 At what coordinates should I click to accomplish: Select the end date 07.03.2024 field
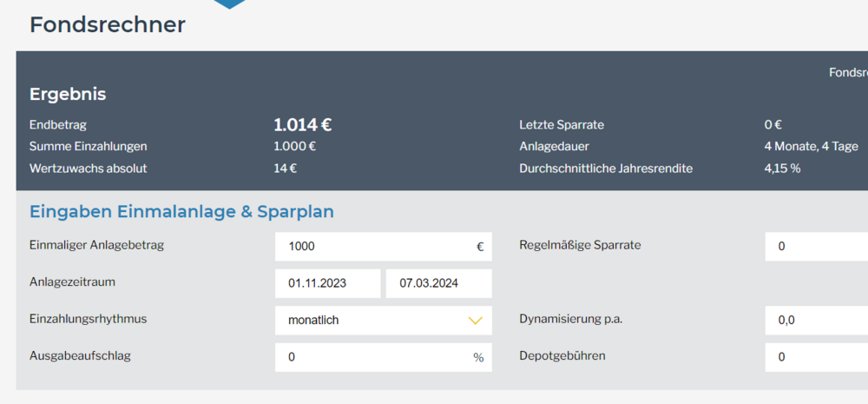[438, 283]
